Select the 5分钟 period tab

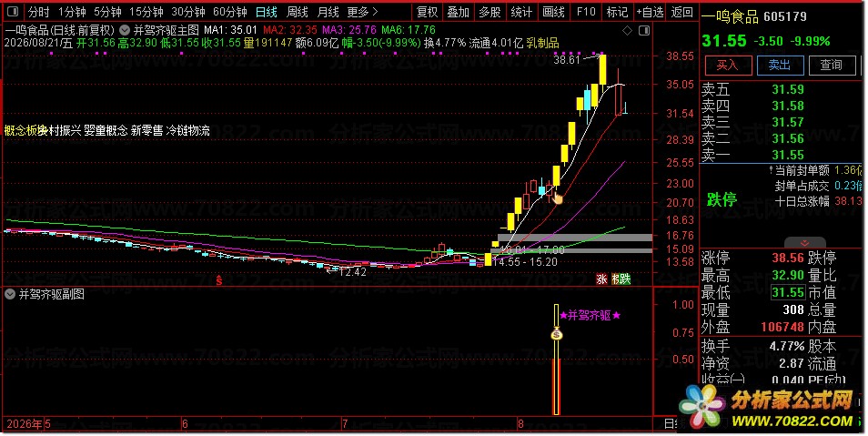107,12
